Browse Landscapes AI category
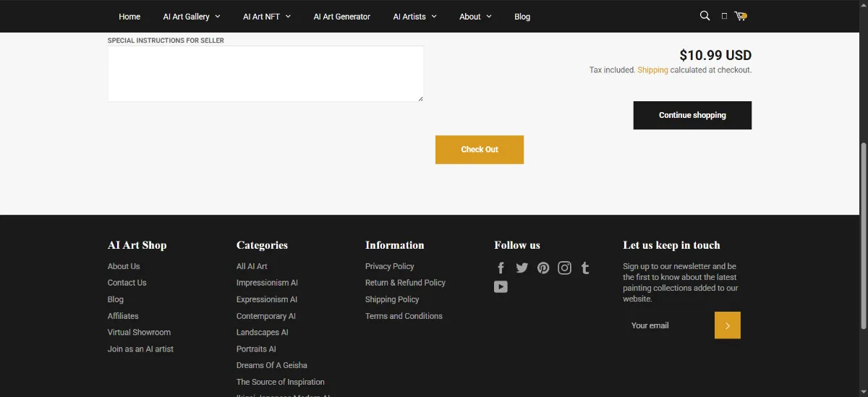868x397 pixels. click(x=263, y=333)
